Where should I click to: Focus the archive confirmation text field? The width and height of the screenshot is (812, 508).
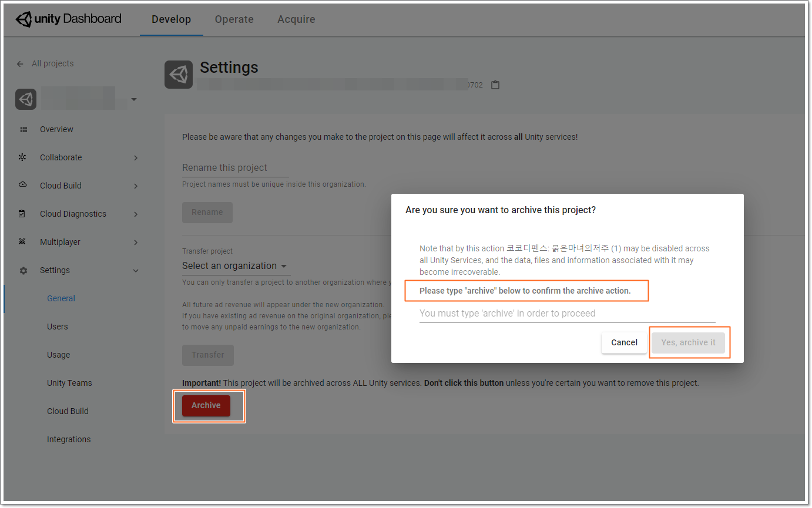(567, 313)
